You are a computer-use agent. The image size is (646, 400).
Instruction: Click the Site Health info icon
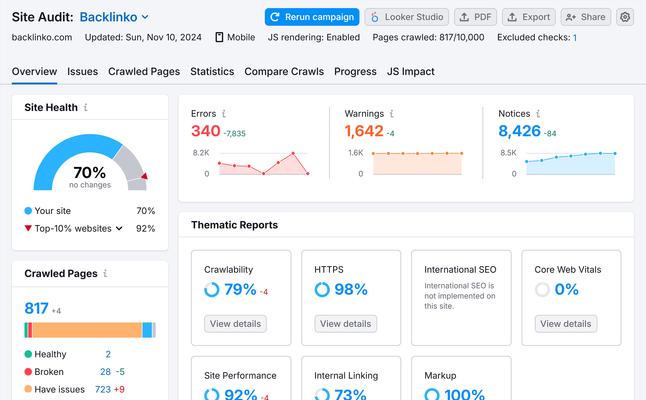pyautogui.click(x=86, y=107)
